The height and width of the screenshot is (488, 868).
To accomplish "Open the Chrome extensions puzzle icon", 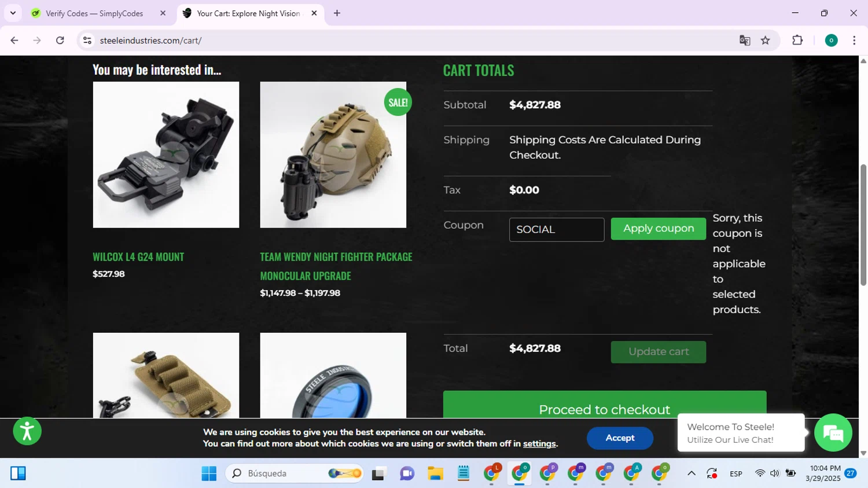I will click(797, 41).
